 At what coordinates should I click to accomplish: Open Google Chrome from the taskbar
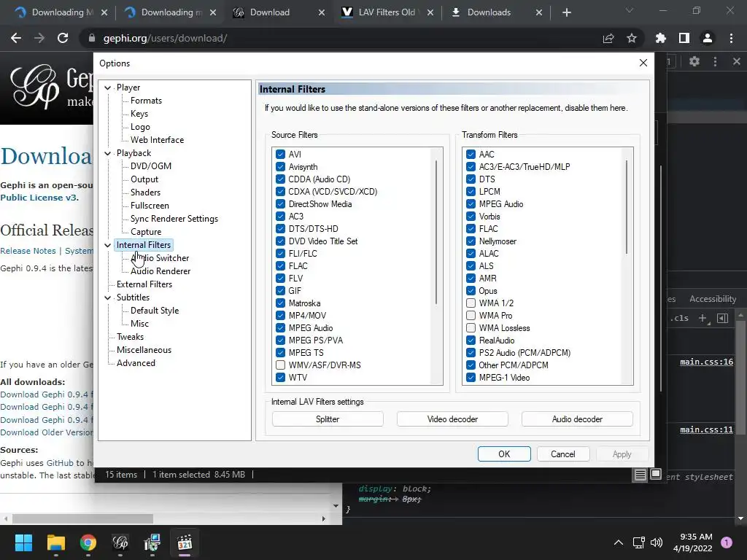pyautogui.click(x=88, y=542)
